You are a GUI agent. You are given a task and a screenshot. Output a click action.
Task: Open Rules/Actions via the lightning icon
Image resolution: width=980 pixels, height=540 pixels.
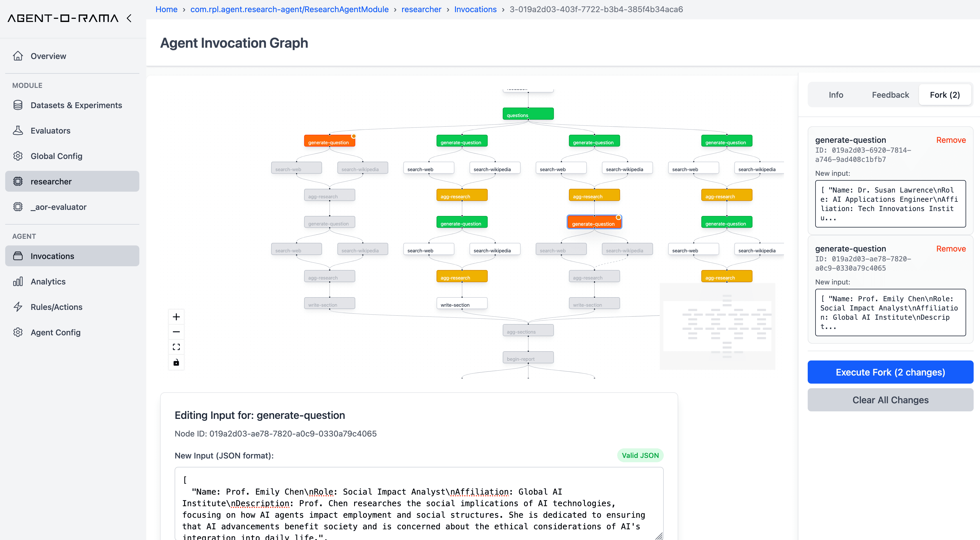click(x=18, y=307)
